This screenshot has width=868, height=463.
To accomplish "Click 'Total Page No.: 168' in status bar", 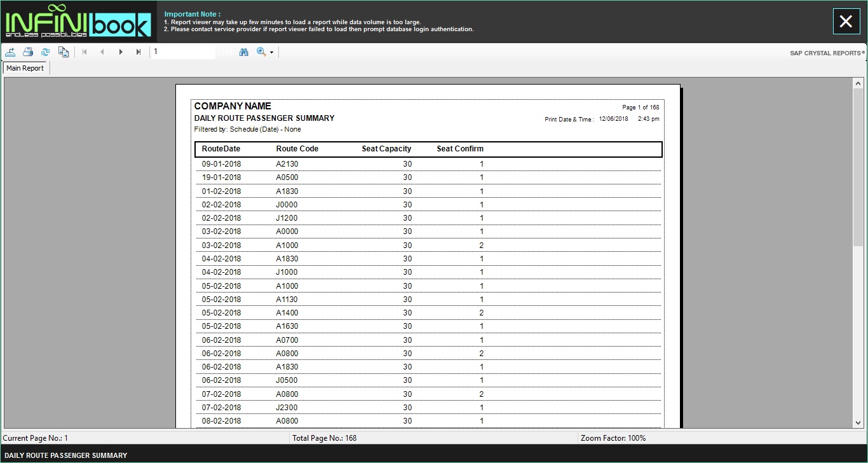I will pyautogui.click(x=324, y=438).
